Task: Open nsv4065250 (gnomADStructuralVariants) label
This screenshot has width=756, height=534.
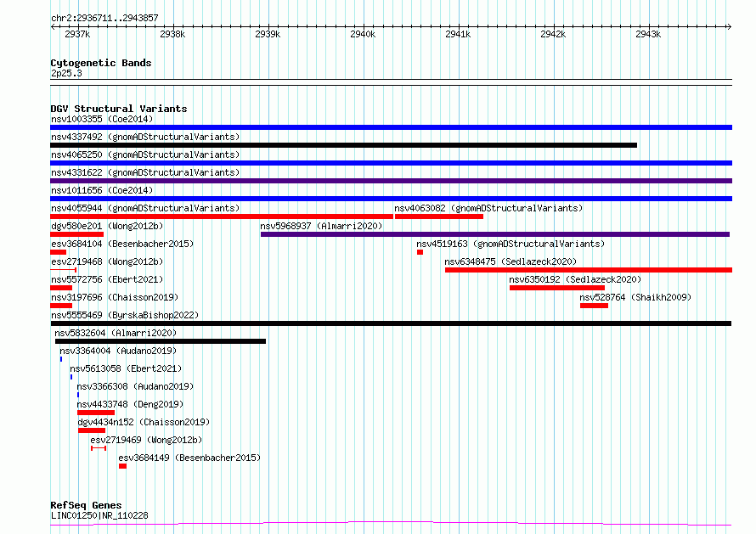Action: 145,155
